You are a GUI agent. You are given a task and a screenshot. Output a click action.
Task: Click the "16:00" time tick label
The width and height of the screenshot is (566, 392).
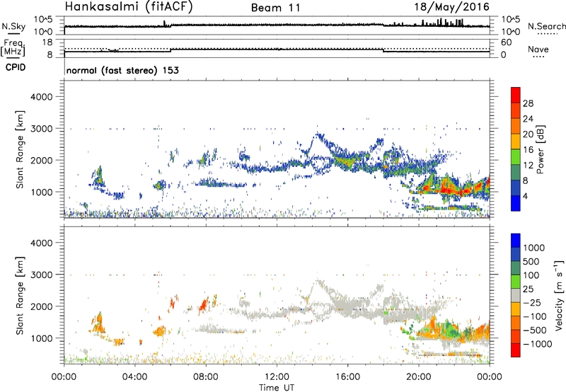coord(347,377)
